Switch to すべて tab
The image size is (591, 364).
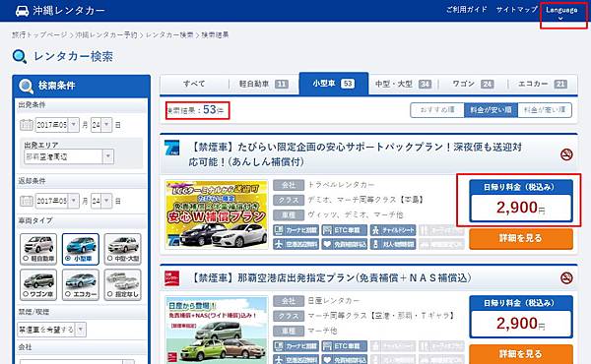tap(194, 84)
